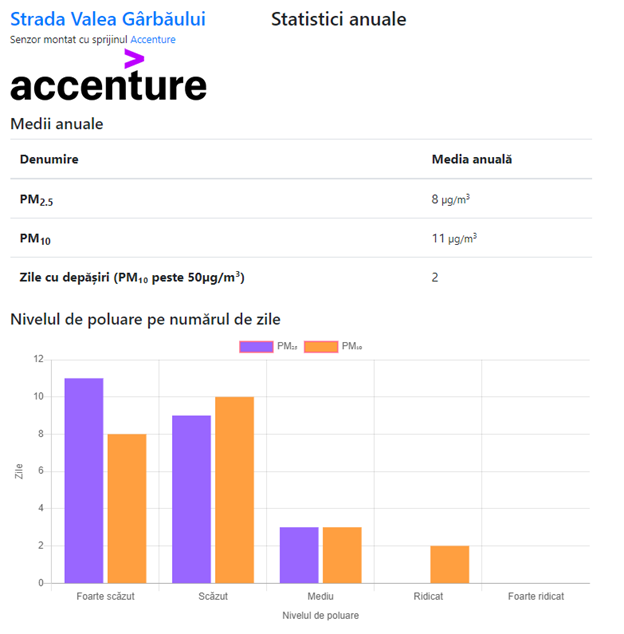The width and height of the screenshot is (624, 634).
Task: Open the Strada Valea Gârbăului title link
Action: (108, 19)
